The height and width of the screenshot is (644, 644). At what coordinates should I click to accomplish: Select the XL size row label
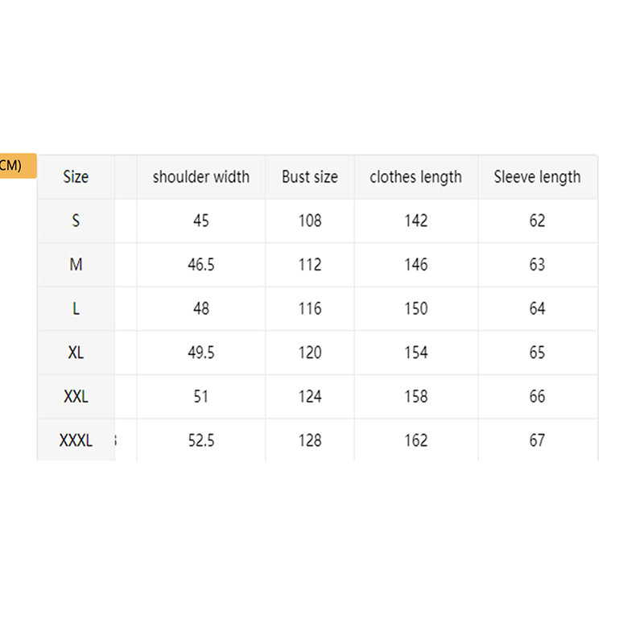pos(76,353)
